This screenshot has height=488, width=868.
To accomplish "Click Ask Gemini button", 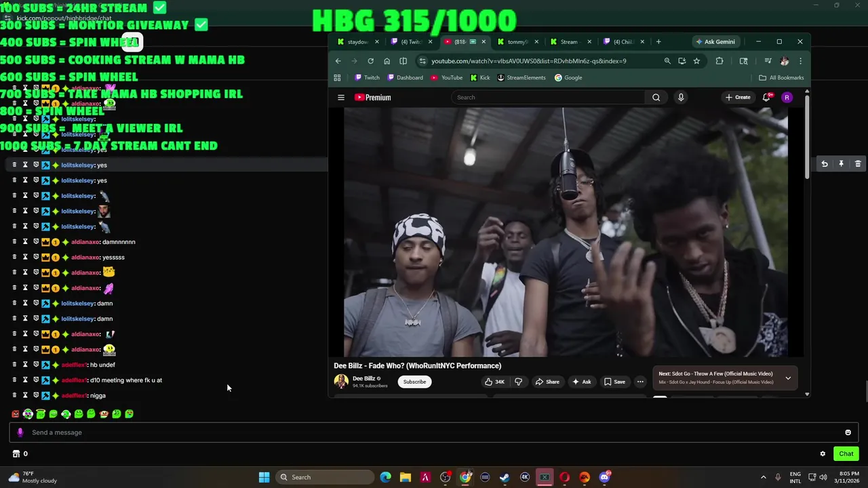I will pyautogui.click(x=715, y=42).
